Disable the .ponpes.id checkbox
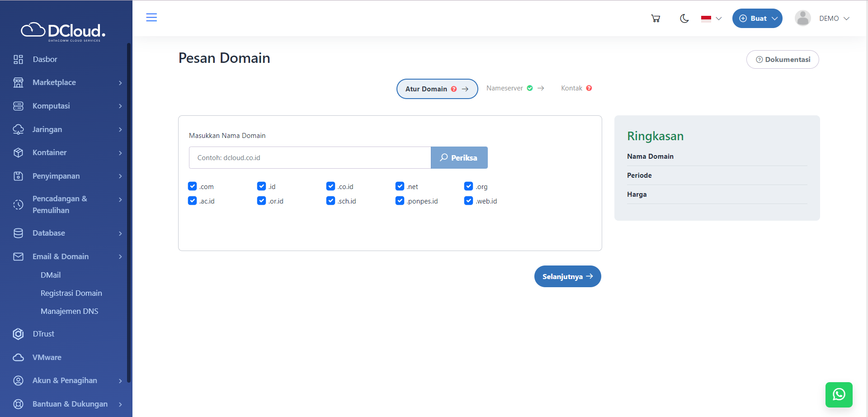 (x=400, y=200)
